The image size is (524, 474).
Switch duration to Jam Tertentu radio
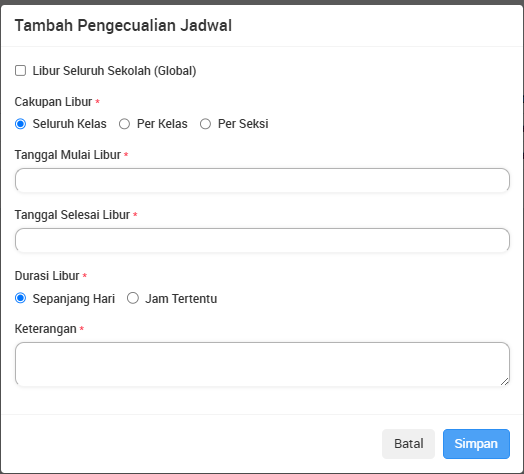133,298
